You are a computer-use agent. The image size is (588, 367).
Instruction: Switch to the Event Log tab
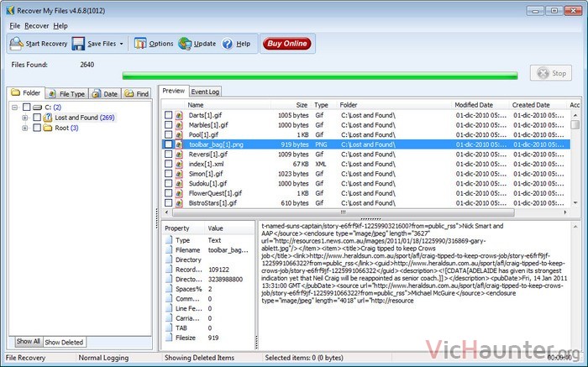pos(205,92)
